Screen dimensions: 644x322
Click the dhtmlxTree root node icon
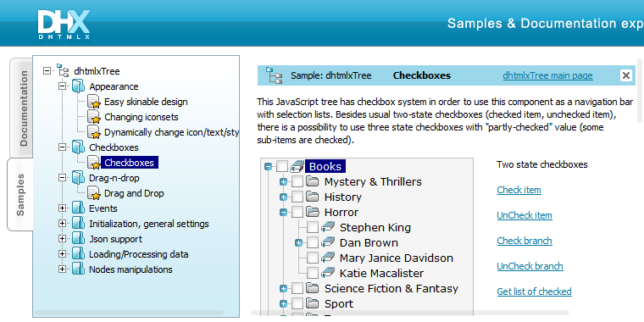[63, 70]
